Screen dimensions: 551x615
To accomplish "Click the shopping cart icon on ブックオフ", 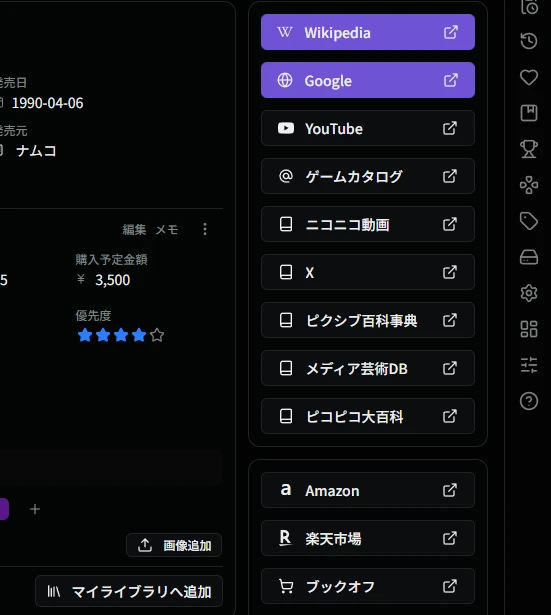I will (286, 586).
